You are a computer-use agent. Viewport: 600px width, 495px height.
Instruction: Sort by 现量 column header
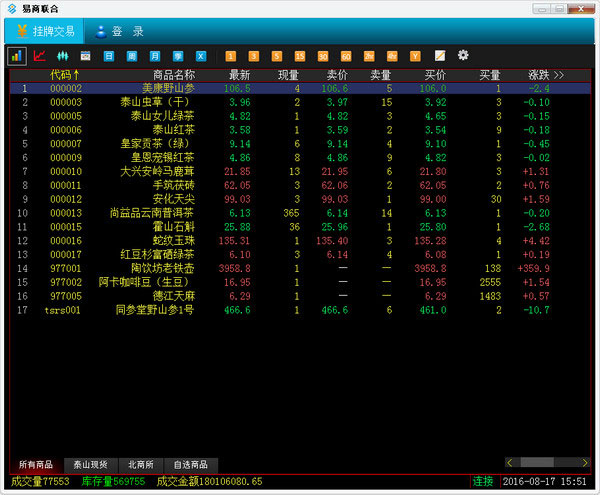click(288, 75)
